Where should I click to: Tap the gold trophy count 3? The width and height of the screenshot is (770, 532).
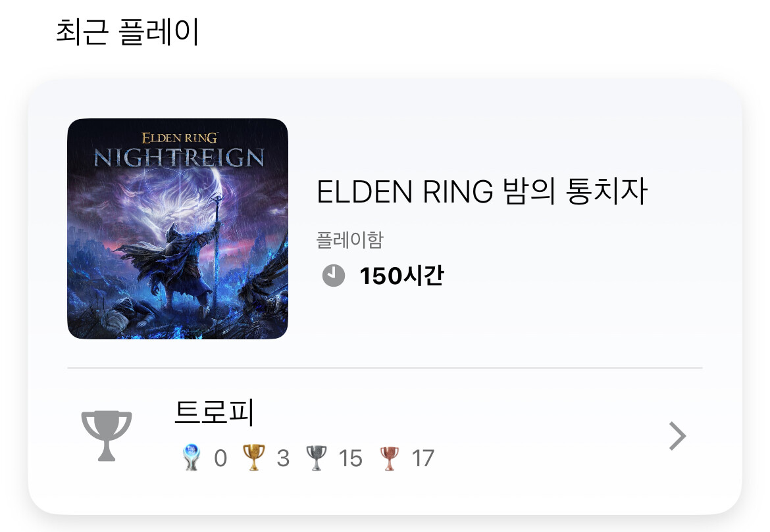[x=283, y=458]
